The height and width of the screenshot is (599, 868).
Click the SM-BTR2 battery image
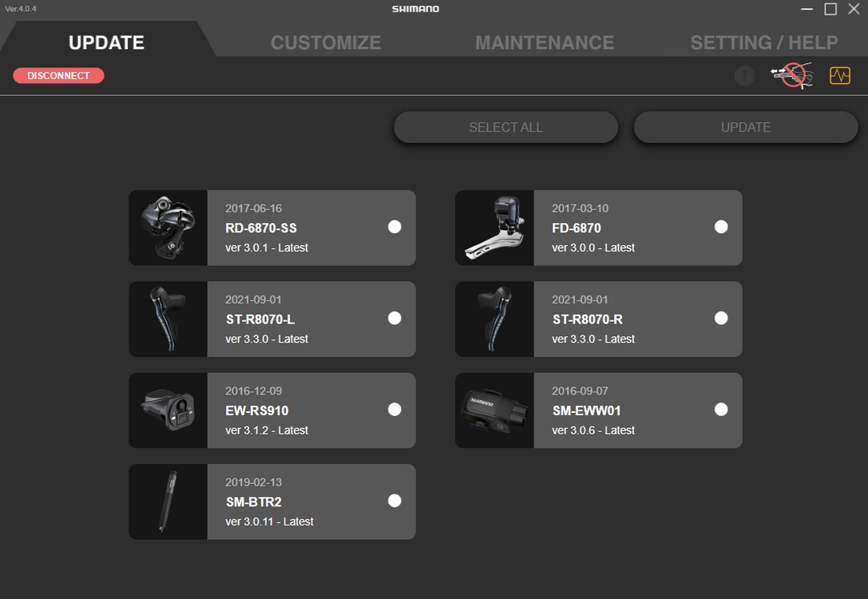click(x=168, y=502)
